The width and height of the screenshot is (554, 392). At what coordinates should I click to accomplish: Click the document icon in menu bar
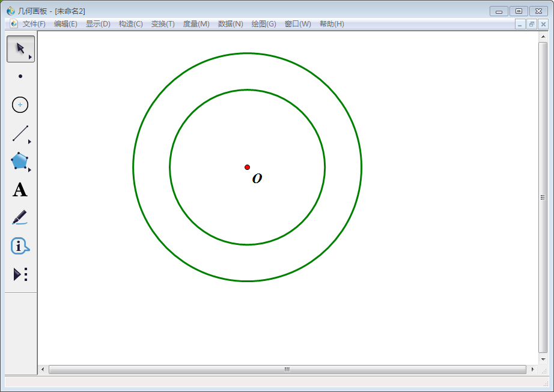(14, 24)
